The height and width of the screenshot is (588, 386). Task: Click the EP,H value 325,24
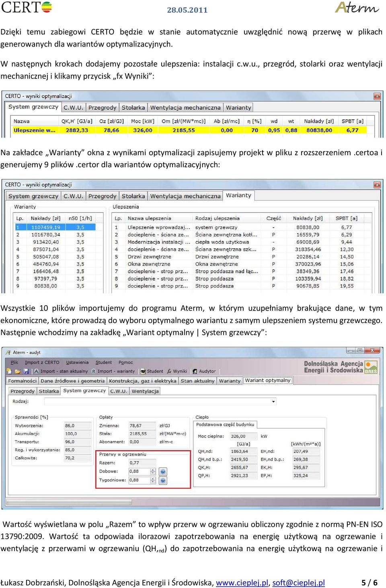coord(306,475)
